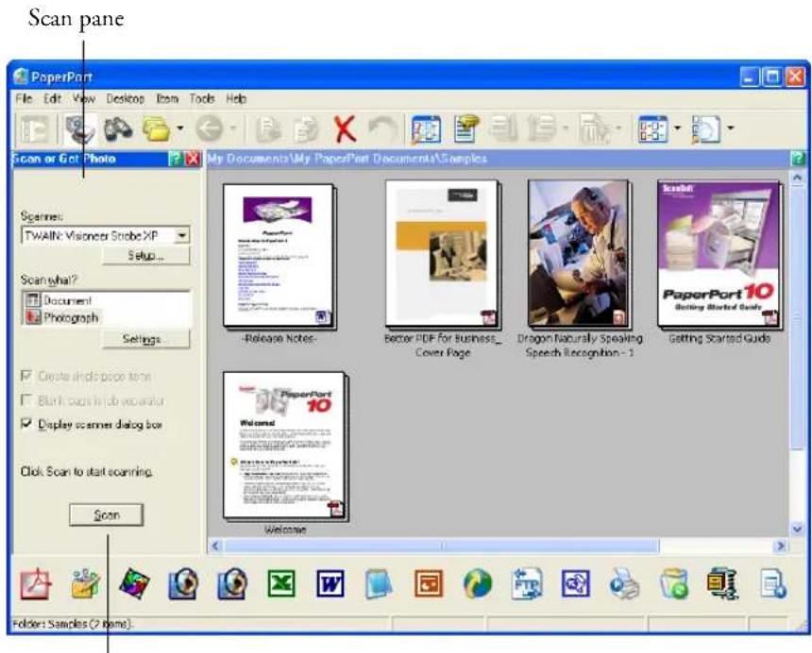Click the Excel icon in Send To bar
Image resolution: width=812 pixels, height=653 pixels.
[281, 584]
